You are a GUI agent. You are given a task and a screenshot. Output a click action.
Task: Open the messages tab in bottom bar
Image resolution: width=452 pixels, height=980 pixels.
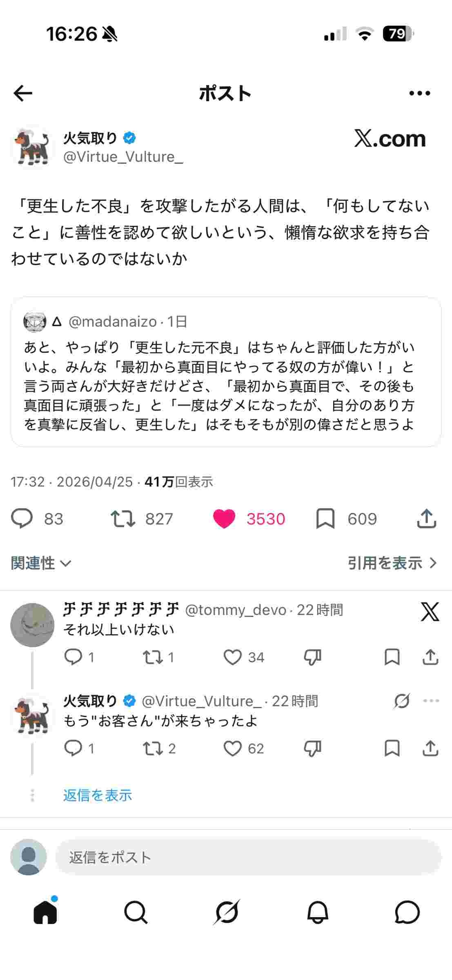pyautogui.click(x=407, y=912)
